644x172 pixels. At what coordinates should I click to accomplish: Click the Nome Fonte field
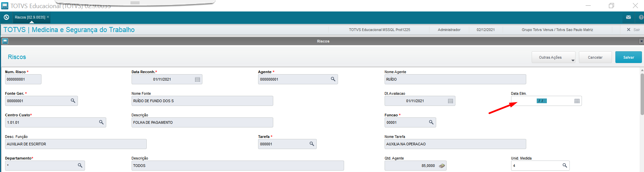[202, 101]
